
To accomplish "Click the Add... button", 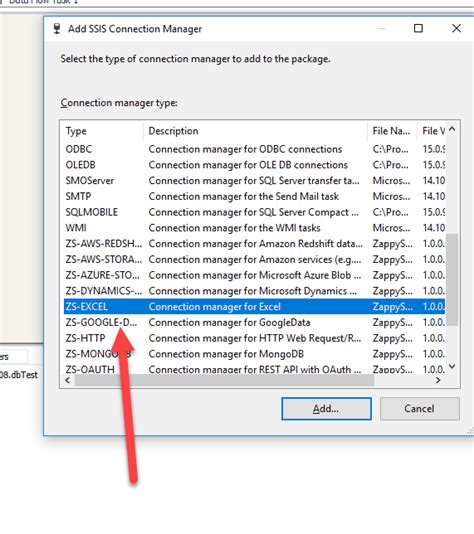I will click(326, 408).
